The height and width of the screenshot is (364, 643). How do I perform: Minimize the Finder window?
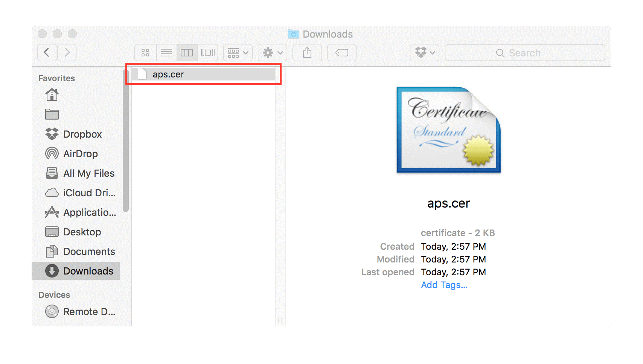pos(57,34)
